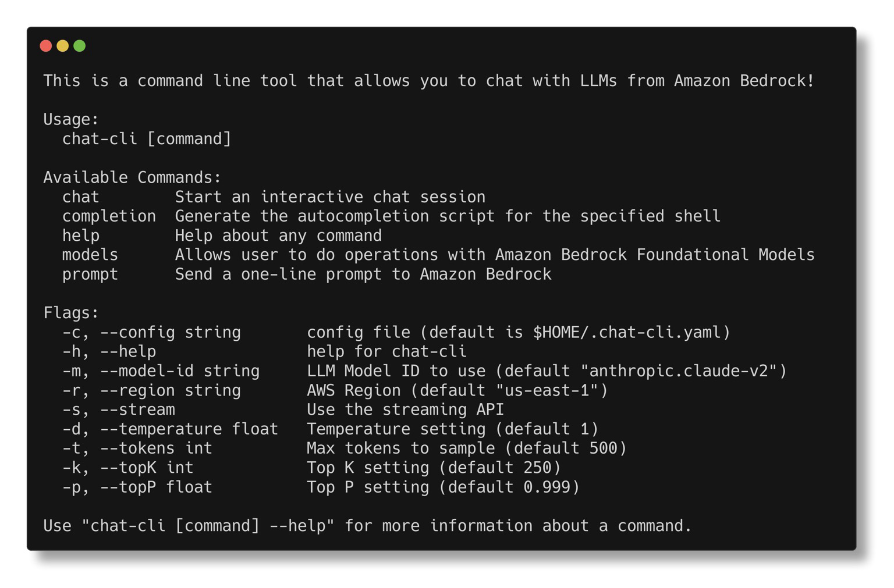Click the 'completion' command name
894x588 pixels.
click(109, 216)
